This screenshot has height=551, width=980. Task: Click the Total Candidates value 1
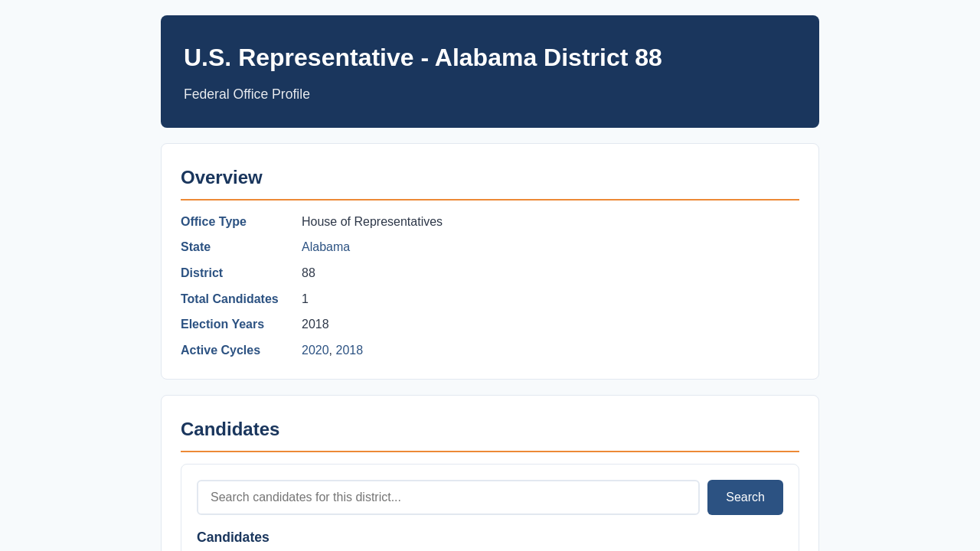point(305,299)
